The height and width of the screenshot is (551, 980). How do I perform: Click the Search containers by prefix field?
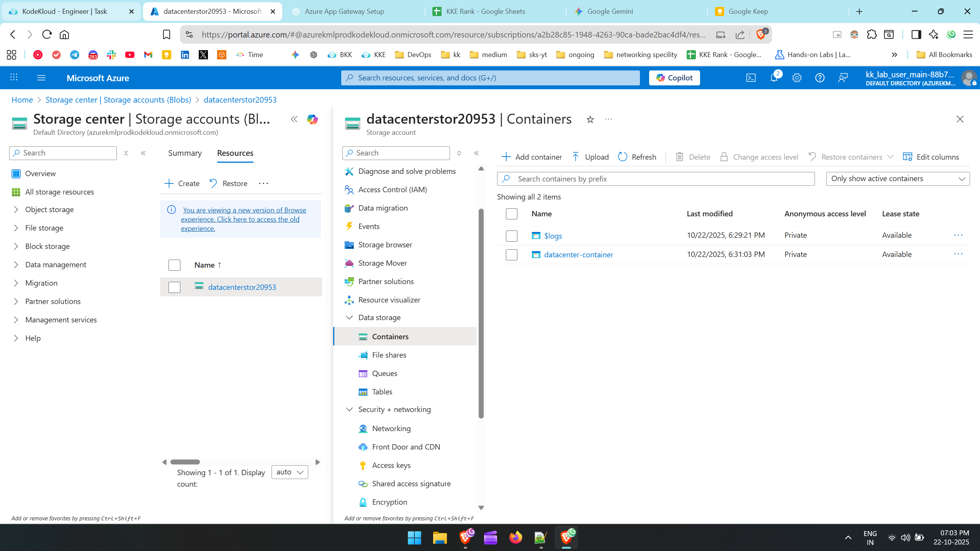point(656,179)
